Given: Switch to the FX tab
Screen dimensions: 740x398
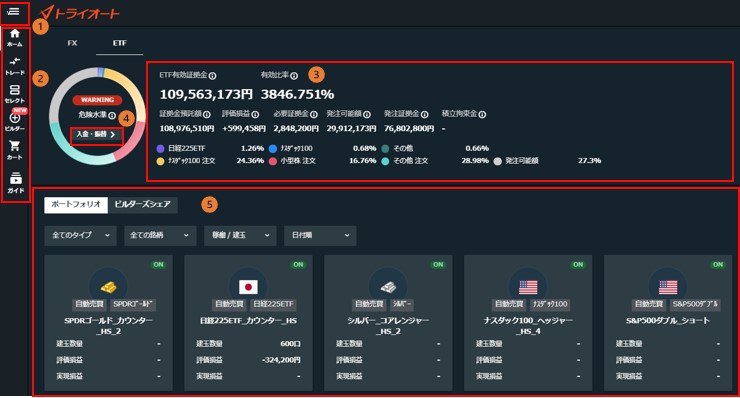Looking at the screenshot, I should 72,43.
